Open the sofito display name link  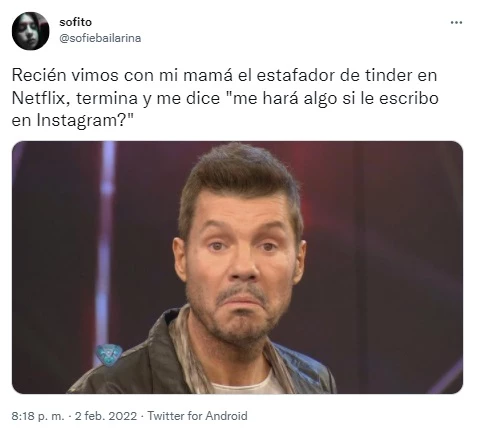(x=75, y=22)
